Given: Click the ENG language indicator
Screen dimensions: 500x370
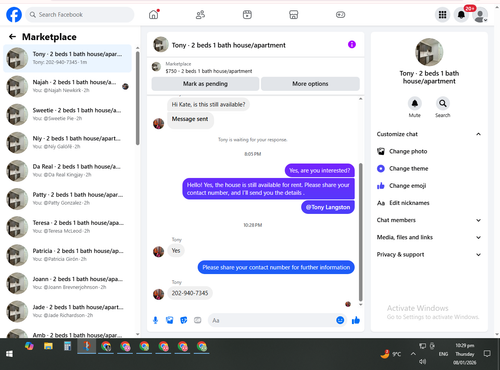Looking at the screenshot, I should (x=443, y=354).
